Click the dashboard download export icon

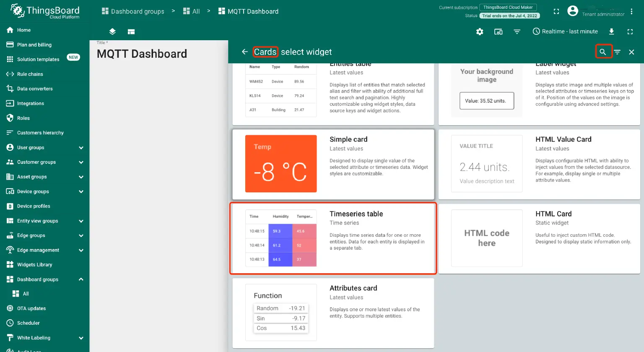(612, 31)
